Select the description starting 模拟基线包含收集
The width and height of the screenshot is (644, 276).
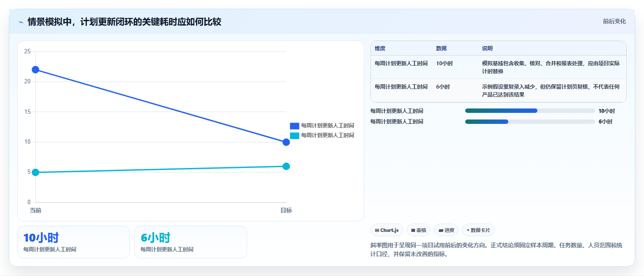(551, 67)
